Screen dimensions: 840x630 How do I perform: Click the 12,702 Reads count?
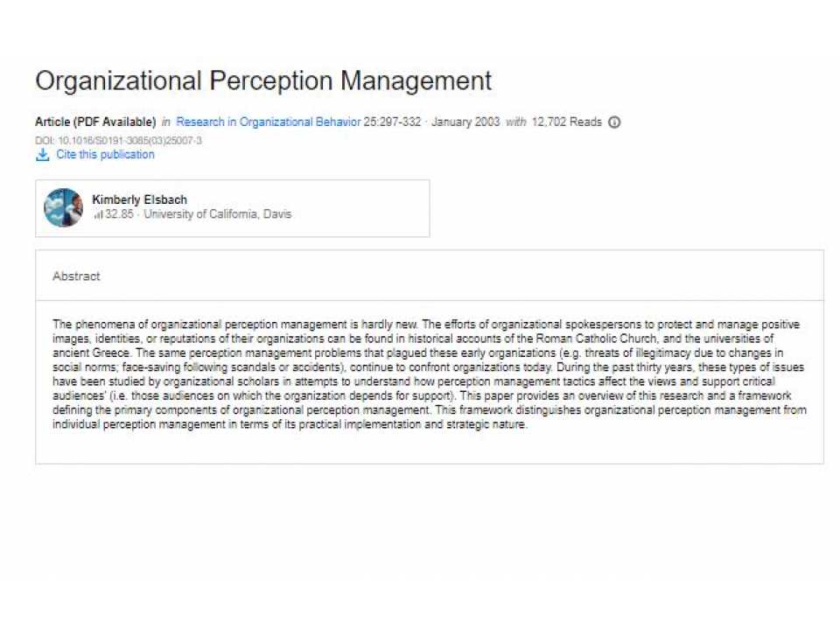click(568, 122)
